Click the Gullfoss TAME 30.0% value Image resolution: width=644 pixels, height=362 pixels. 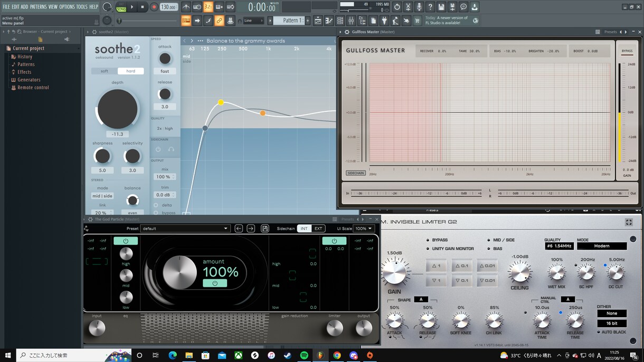[x=475, y=51]
